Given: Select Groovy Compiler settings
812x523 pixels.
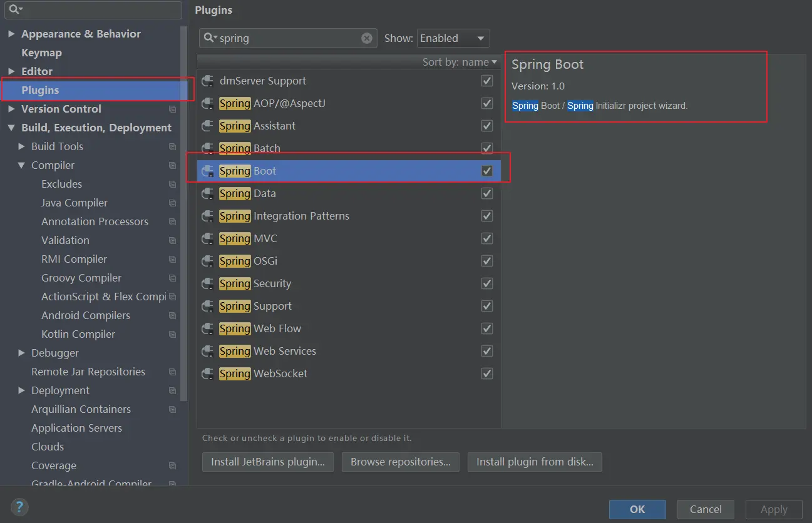Looking at the screenshot, I should (81, 278).
